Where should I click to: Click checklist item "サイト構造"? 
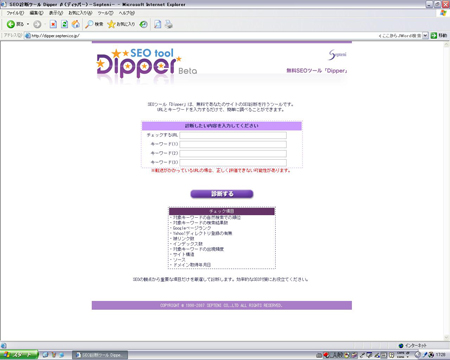click(x=183, y=254)
